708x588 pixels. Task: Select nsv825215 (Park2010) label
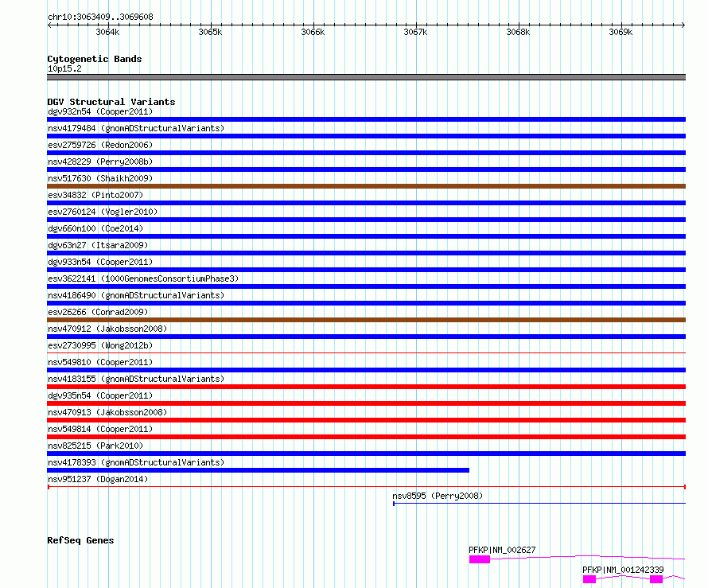(x=95, y=446)
